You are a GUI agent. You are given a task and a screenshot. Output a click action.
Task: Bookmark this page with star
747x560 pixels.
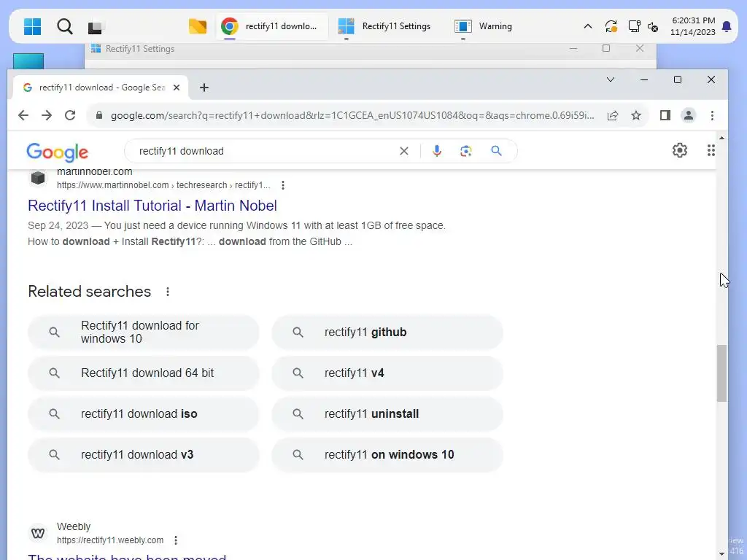point(636,115)
